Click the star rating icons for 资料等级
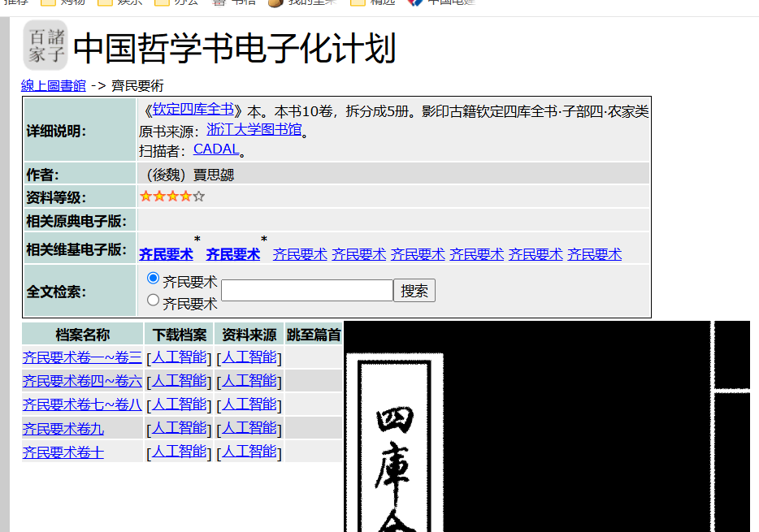Image resolution: width=759 pixels, height=532 pixels. click(x=172, y=197)
